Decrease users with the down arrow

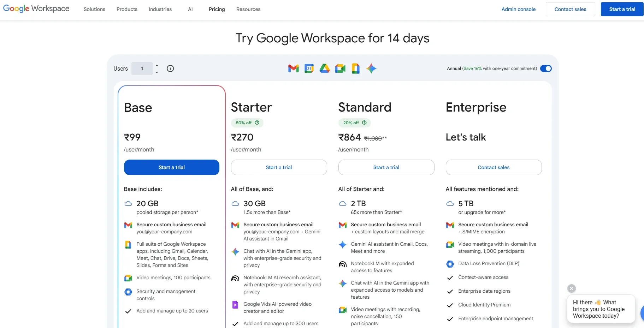[157, 72]
